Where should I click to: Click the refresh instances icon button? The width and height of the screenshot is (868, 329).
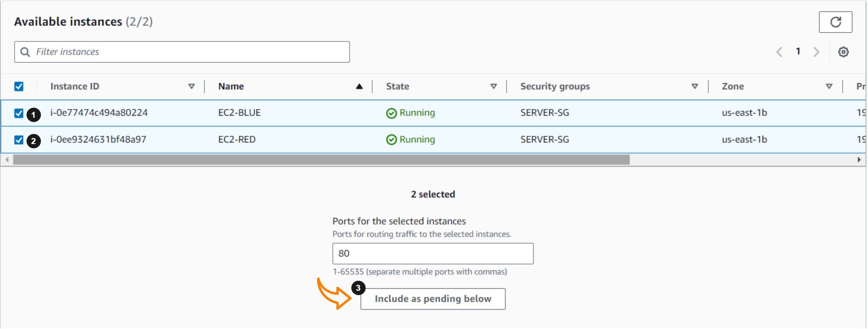click(835, 22)
